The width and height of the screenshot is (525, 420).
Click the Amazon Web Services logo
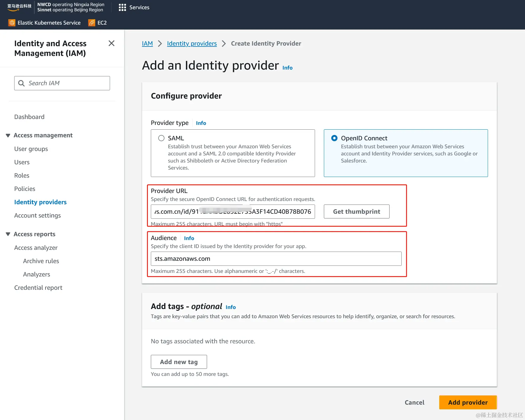tap(19, 7)
